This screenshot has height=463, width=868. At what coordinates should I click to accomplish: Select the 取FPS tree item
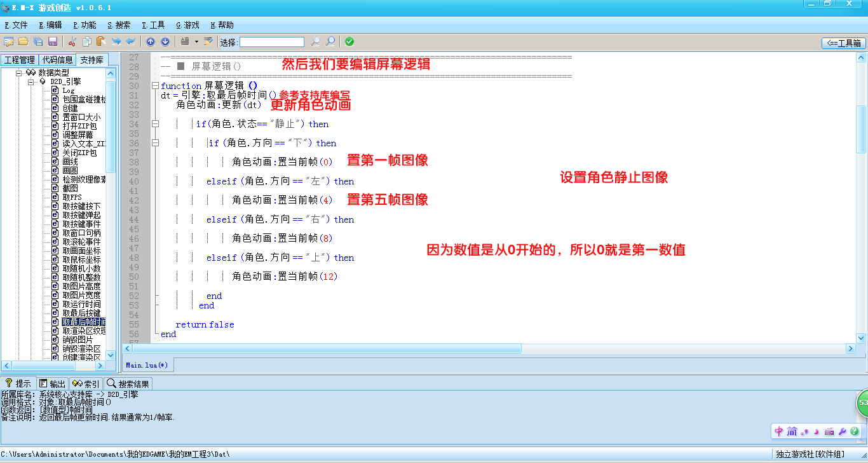click(72, 197)
